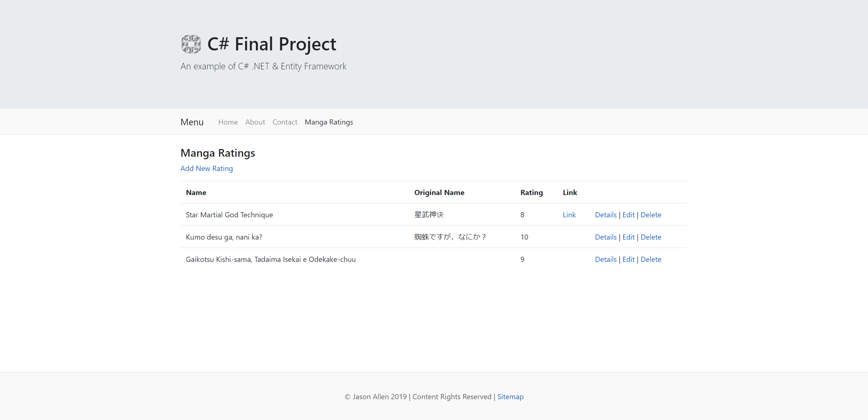Open the Sitemap footer link
The image size is (868, 420).
click(510, 397)
